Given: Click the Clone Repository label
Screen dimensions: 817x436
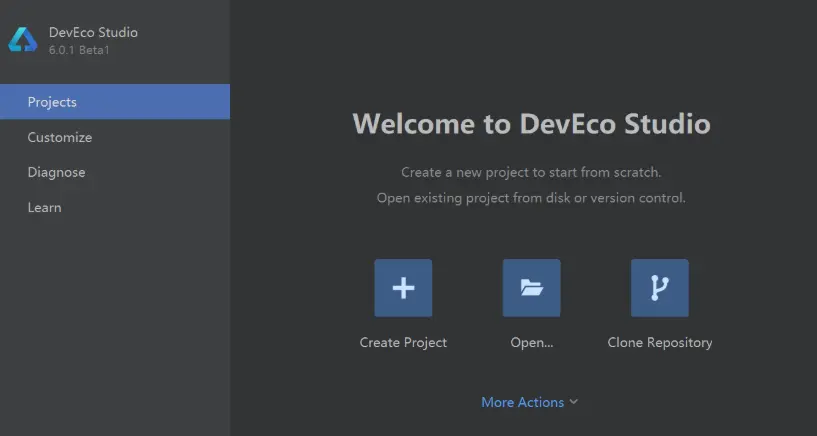Looking at the screenshot, I should pyautogui.click(x=659, y=342).
